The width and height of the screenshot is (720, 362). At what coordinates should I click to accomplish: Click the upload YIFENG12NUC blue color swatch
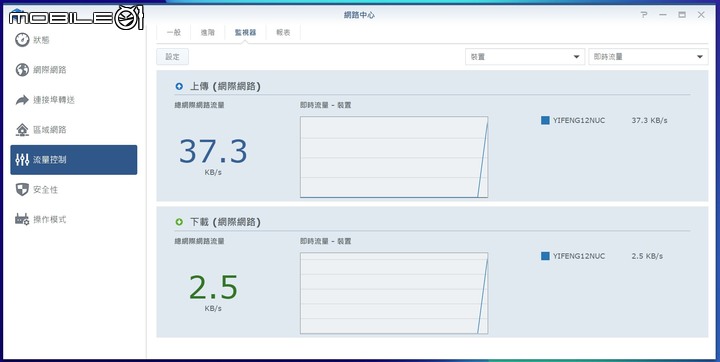pos(545,120)
